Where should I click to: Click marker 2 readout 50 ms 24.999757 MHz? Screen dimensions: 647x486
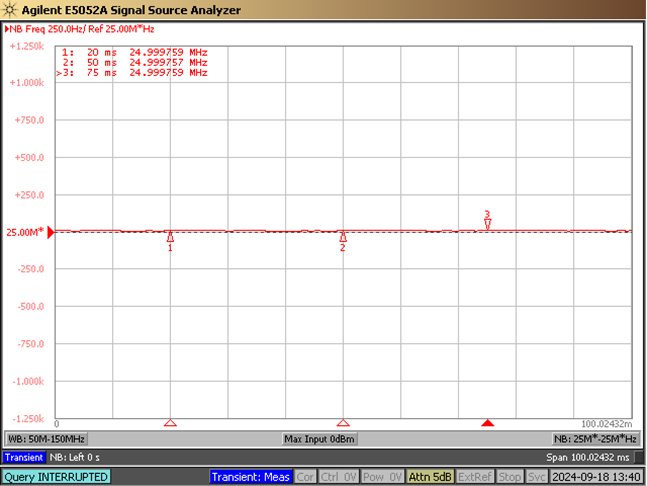point(135,62)
